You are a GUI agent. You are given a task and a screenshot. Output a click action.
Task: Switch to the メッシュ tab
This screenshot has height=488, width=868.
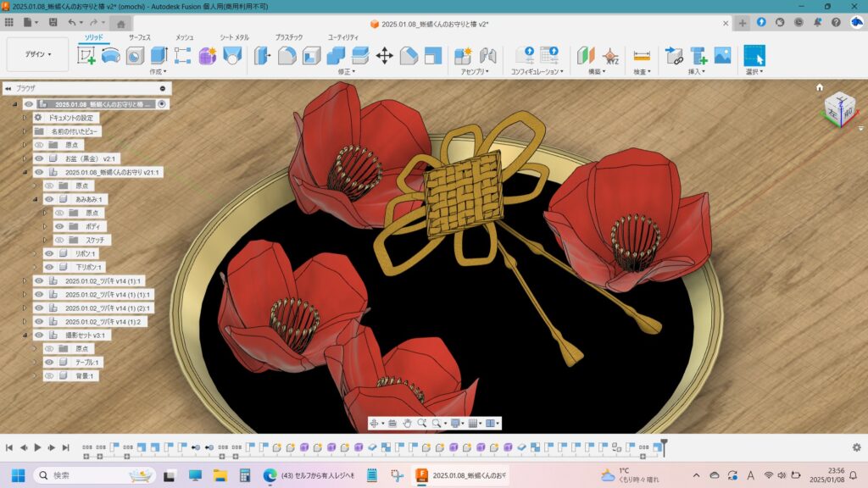click(184, 37)
